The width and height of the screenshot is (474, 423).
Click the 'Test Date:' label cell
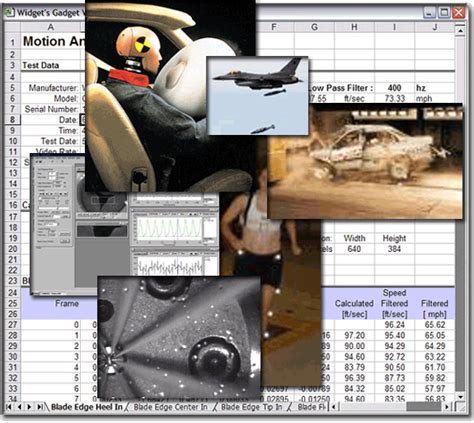59,141
